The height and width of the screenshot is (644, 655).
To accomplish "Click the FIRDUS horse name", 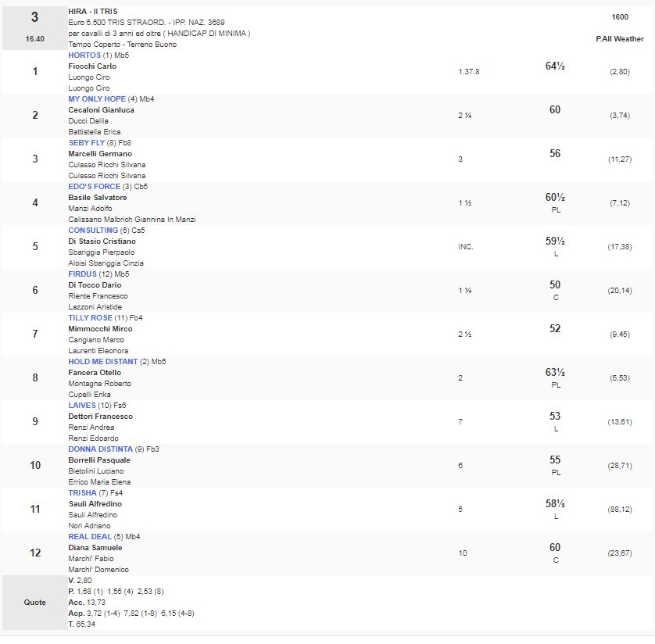I will click(83, 274).
